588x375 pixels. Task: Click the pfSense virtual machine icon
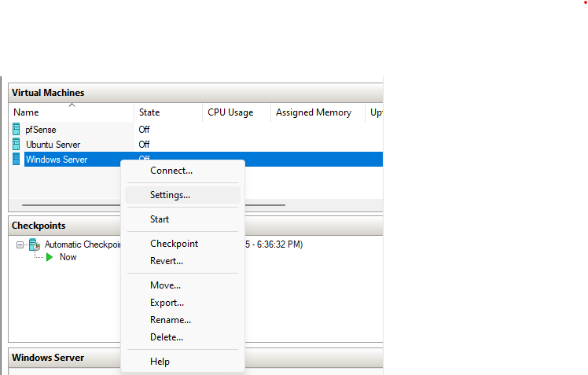pos(17,129)
